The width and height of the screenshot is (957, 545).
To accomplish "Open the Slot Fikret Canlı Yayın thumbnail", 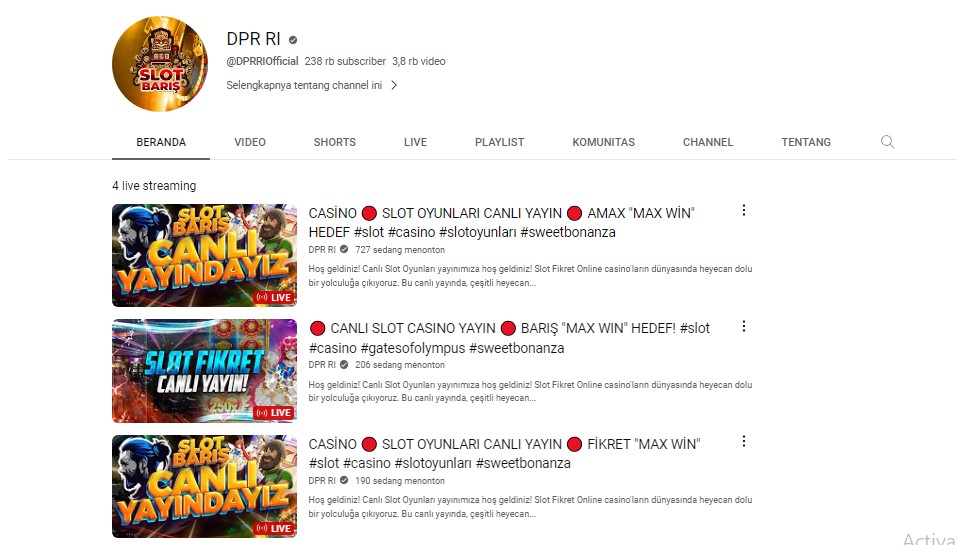I will (204, 370).
